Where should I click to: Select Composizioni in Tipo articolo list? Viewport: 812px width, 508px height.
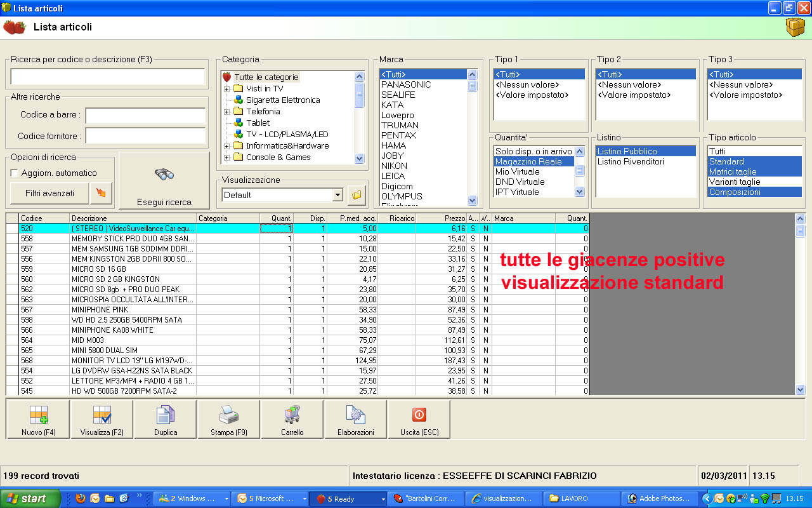[x=755, y=192]
